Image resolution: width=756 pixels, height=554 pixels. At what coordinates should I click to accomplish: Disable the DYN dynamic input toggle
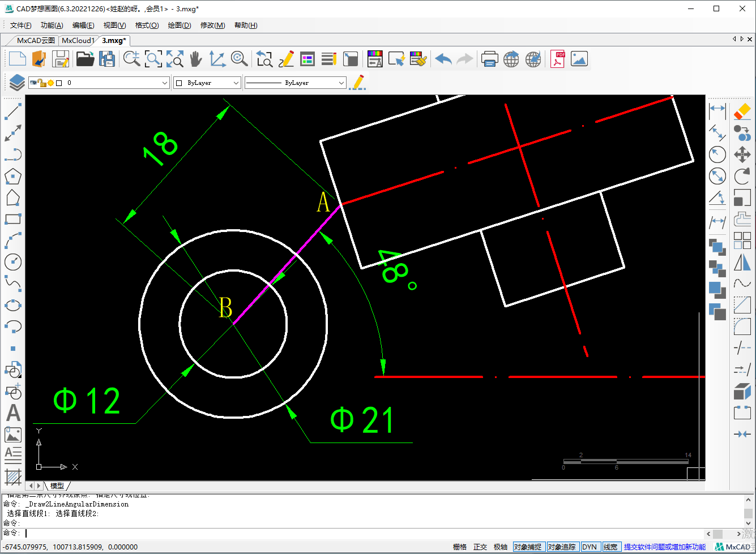pyautogui.click(x=590, y=547)
